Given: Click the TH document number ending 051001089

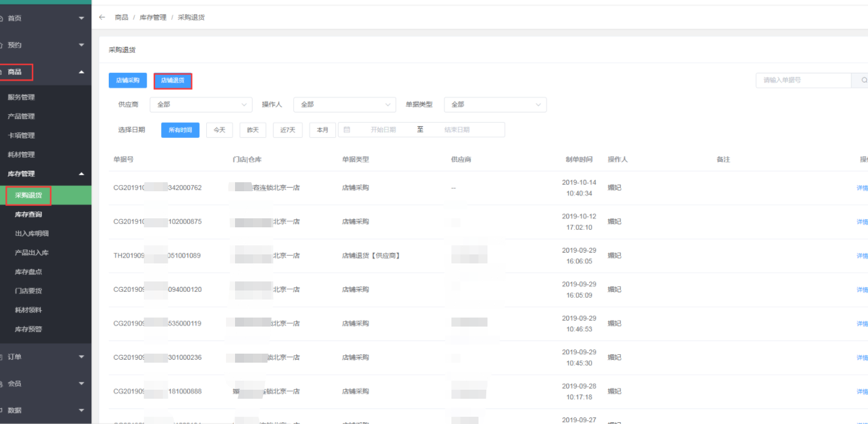Looking at the screenshot, I should [157, 256].
